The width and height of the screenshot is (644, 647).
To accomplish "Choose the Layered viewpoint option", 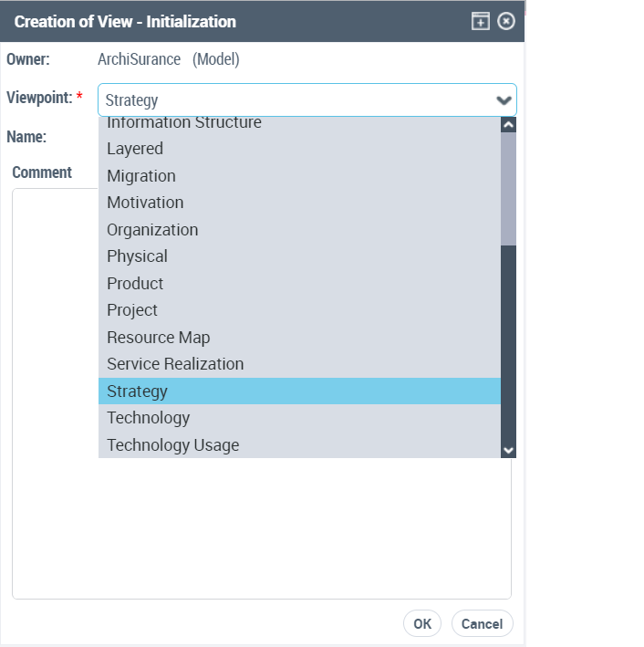I will pyautogui.click(x=135, y=149).
